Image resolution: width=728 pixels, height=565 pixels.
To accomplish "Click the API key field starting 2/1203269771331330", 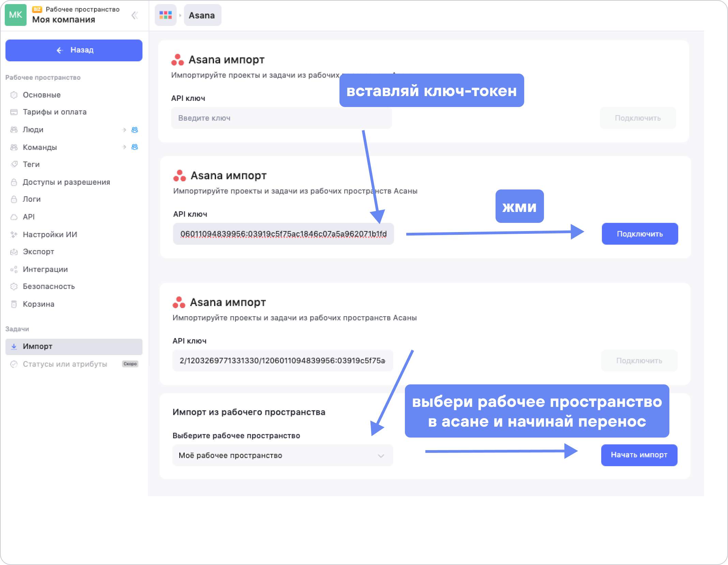I will [283, 361].
